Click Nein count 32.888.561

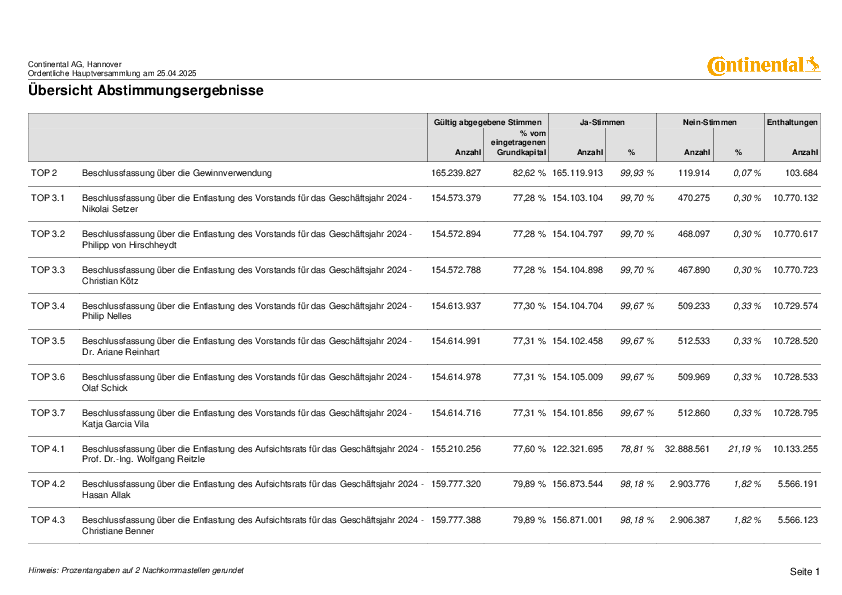[687, 449]
